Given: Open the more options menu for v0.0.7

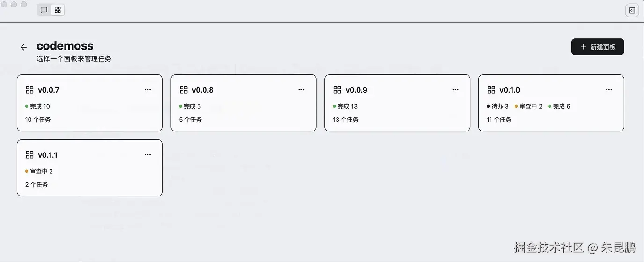Looking at the screenshot, I should tap(148, 90).
